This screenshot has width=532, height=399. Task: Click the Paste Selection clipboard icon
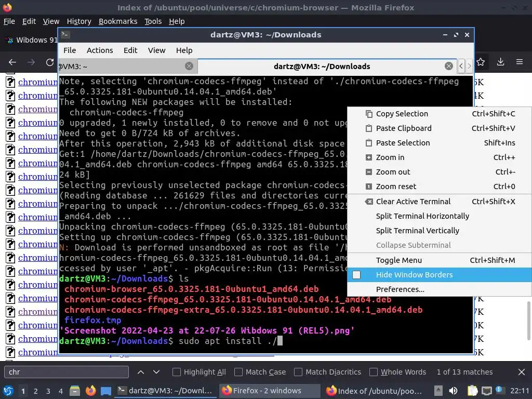(x=368, y=143)
